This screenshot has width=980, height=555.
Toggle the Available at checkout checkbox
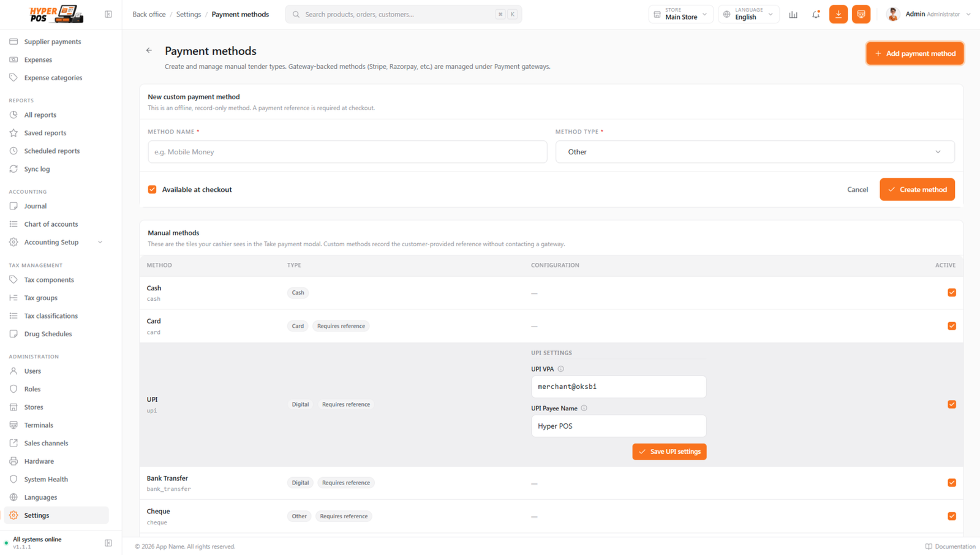pyautogui.click(x=153, y=189)
